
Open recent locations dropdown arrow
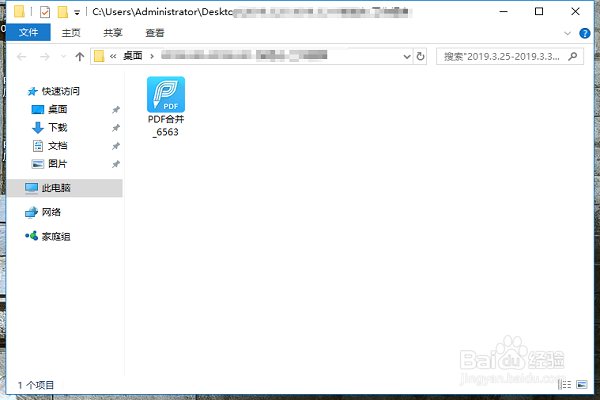click(x=64, y=57)
